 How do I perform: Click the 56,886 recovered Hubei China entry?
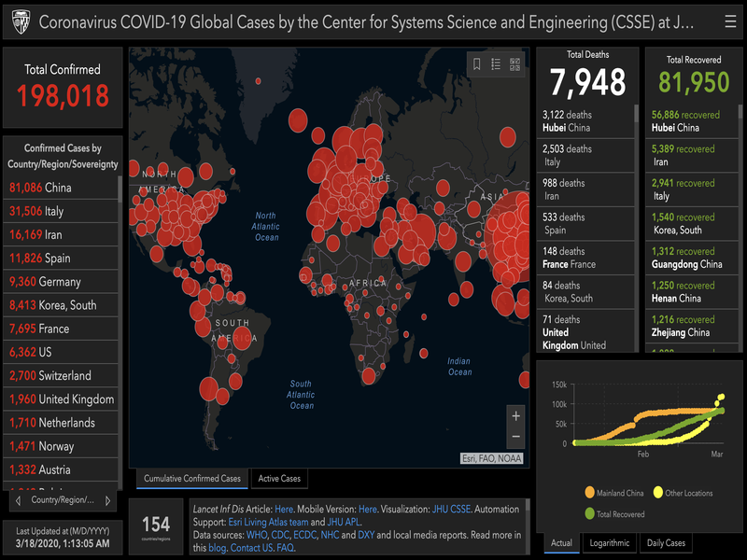(692, 121)
